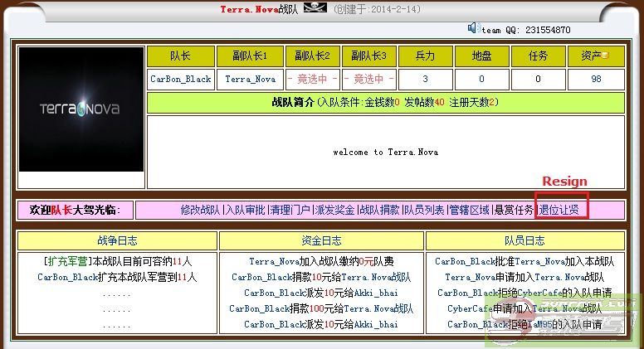Click the 扩充军营 link in war log
644x349 pixels.
coord(65,261)
